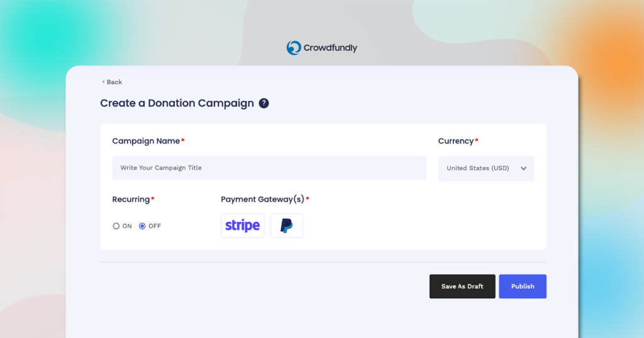Go Back to previous page
This screenshot has width=644, height=338.
pyautogui.click(x=112, y=82)
